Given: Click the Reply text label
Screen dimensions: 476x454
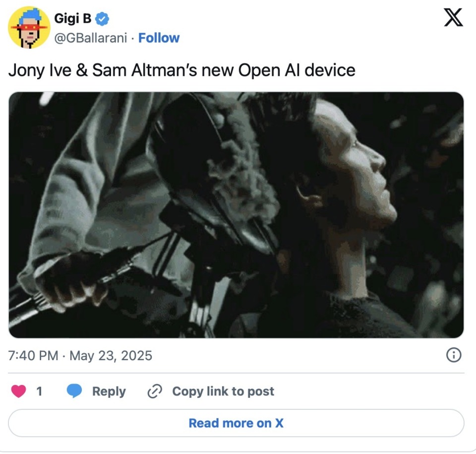Looking at the screenshot, I should (x=109, y=391).
